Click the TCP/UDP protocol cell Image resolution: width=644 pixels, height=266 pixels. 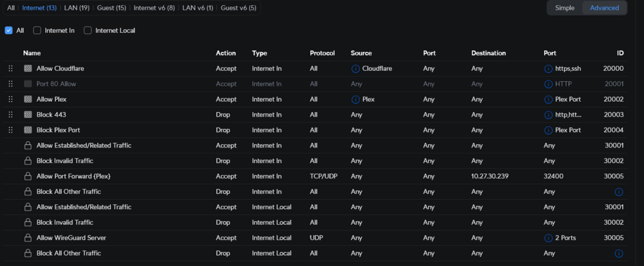(324, 176)
